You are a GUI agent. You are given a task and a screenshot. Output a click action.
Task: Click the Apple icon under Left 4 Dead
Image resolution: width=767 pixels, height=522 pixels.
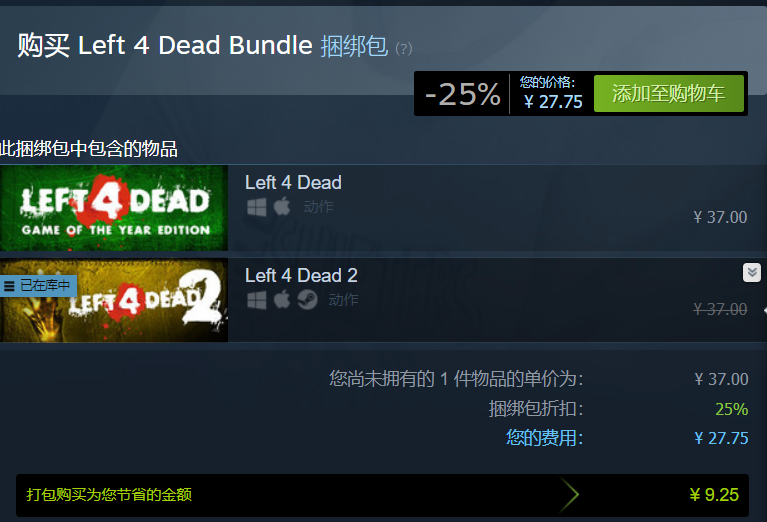point(282,206)
